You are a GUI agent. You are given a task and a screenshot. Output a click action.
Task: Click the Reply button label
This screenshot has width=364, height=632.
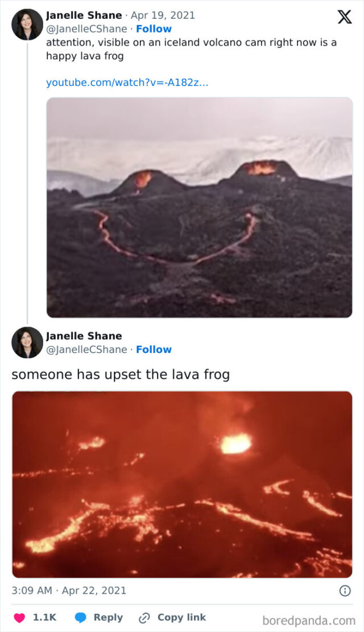tap(108, 618)
